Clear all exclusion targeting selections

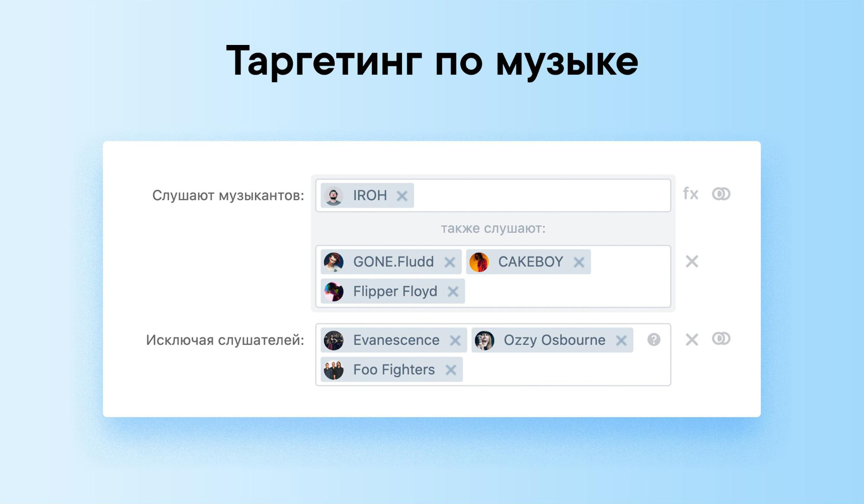coord(691,340)
